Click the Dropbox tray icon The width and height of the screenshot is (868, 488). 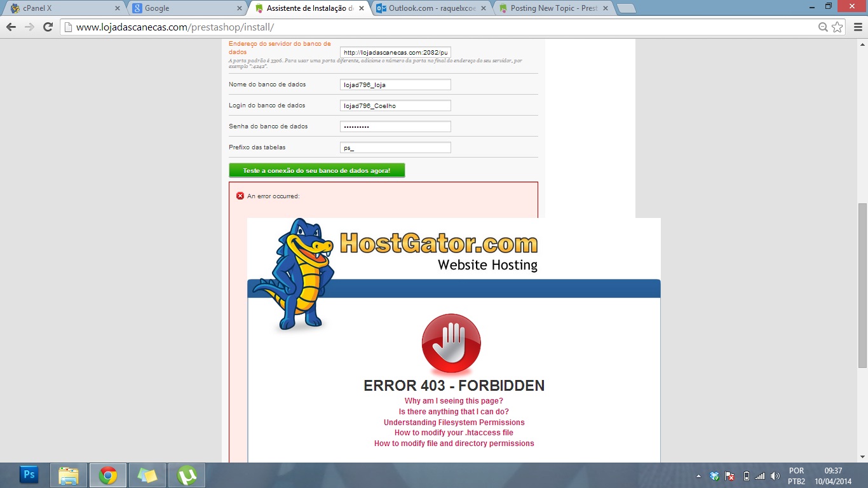point(715,476)
